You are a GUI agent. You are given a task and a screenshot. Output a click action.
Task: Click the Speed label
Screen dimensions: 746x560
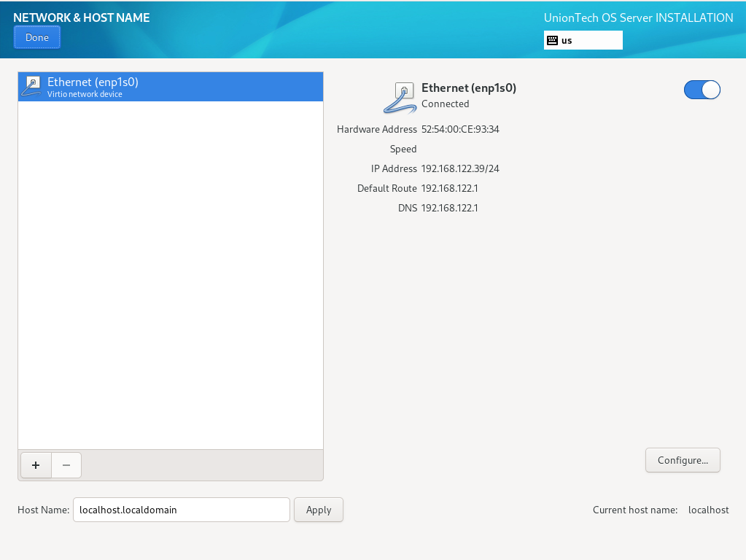[x=403, y=149]
